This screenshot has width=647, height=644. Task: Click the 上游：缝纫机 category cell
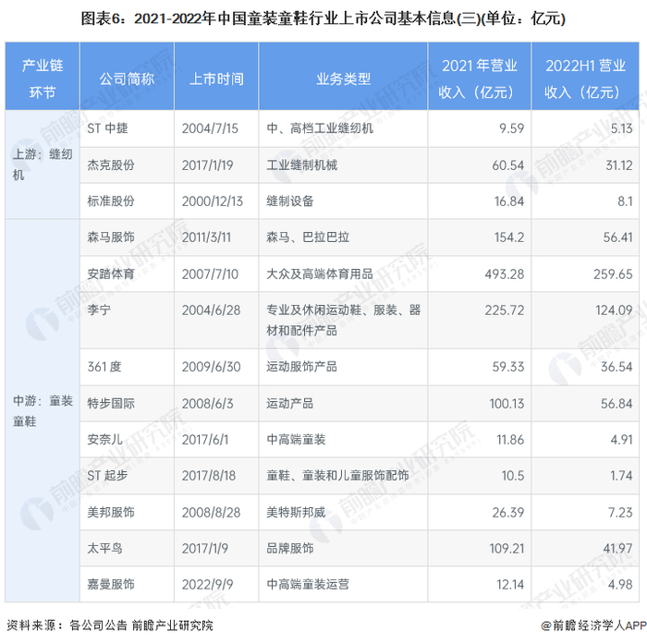pyautogui.click(x=43, y=164)
